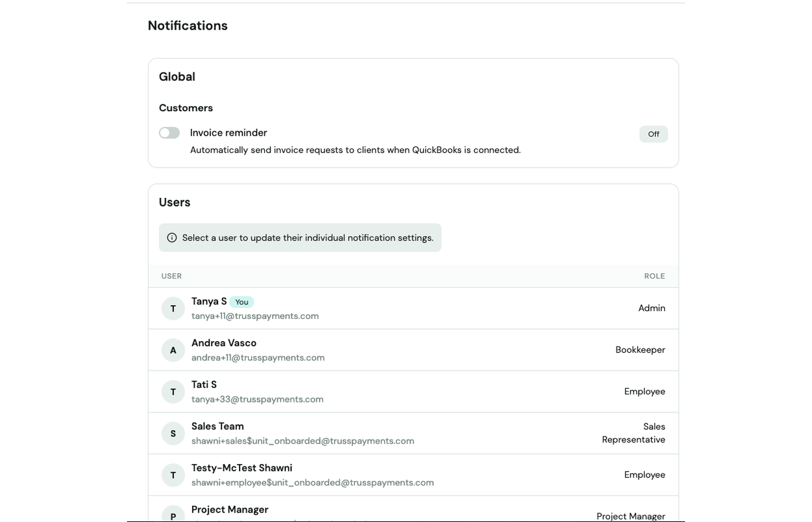Select user Sales Team
Viewport: 812px width, 522px height.
point(413,433)
